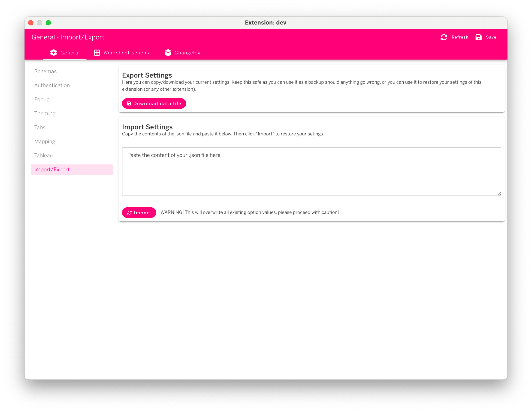This screenshot has height=412, width=532.
Task: Click the Save floppy disk icon
Action: click(x=478, y=37)
